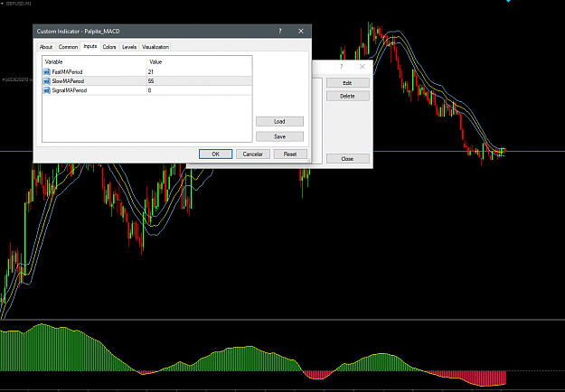Click the Save button

point(279,136)
